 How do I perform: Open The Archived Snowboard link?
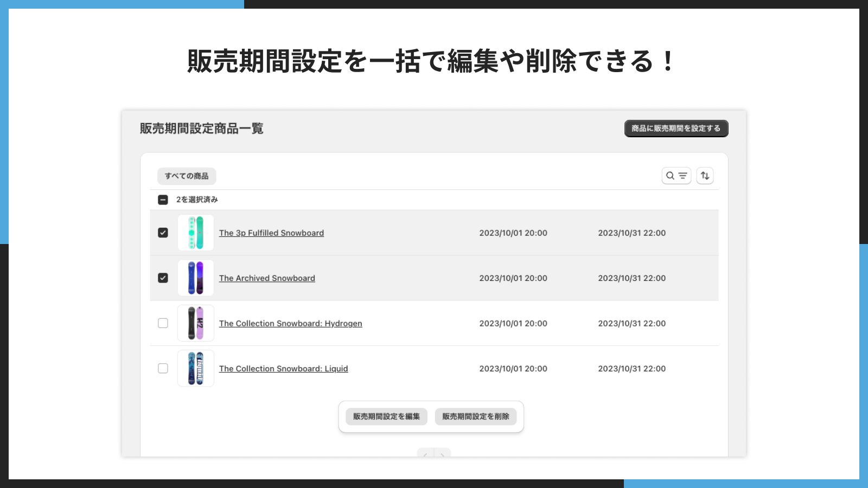coord(267,278)
